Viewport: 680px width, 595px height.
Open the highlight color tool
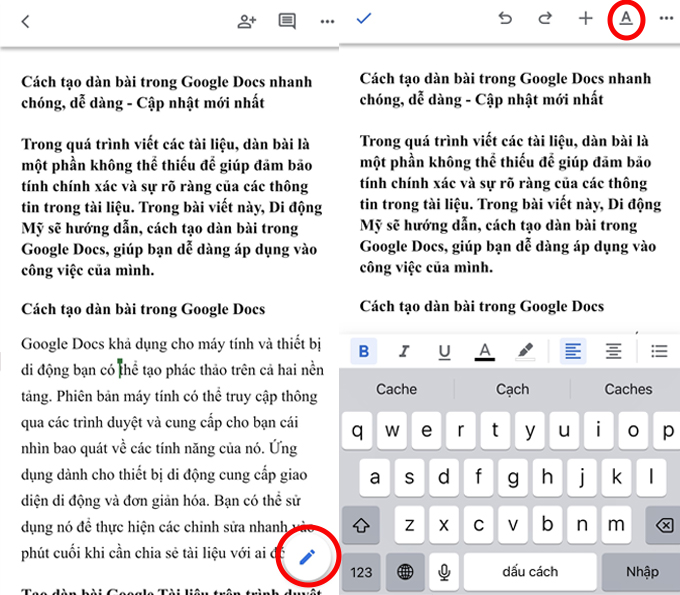tap(525, 351)
